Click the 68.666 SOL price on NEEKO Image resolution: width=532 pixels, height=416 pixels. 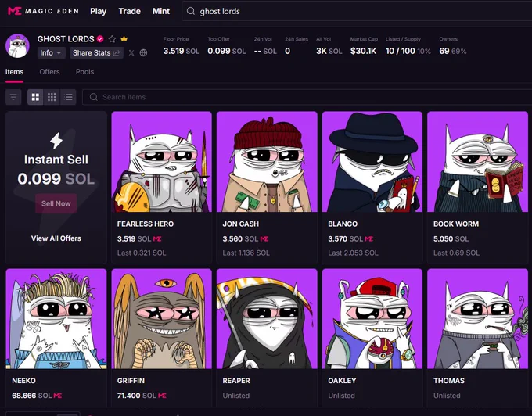pyautogui.click(x=32, y=396)
